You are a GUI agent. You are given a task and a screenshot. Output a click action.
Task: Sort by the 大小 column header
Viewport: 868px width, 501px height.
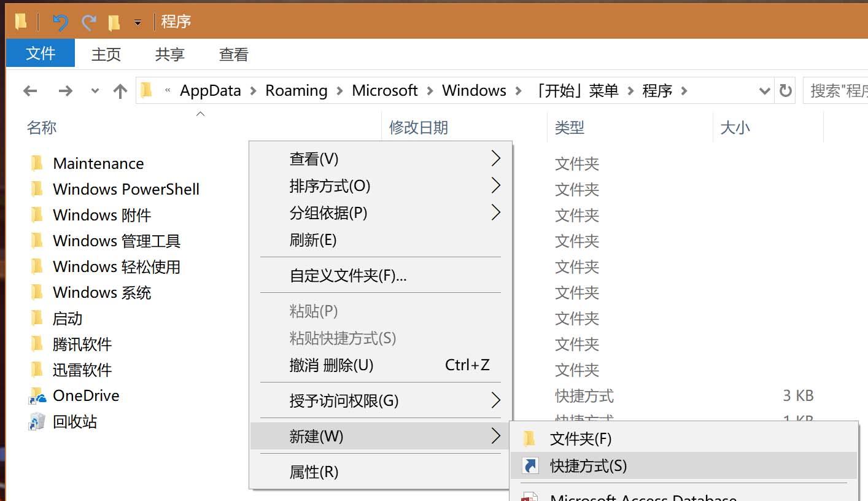(735, 128)
